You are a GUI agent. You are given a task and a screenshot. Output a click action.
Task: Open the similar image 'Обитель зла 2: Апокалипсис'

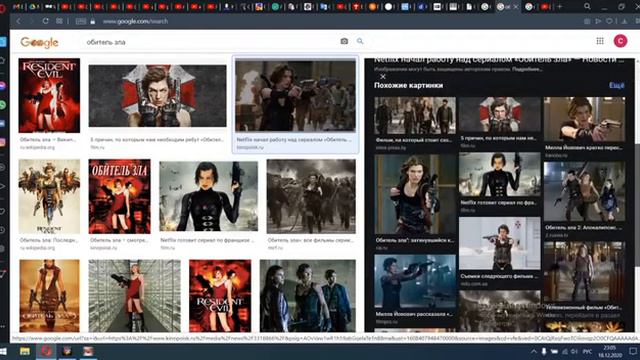pyautogui.click(x=584, y=191)
